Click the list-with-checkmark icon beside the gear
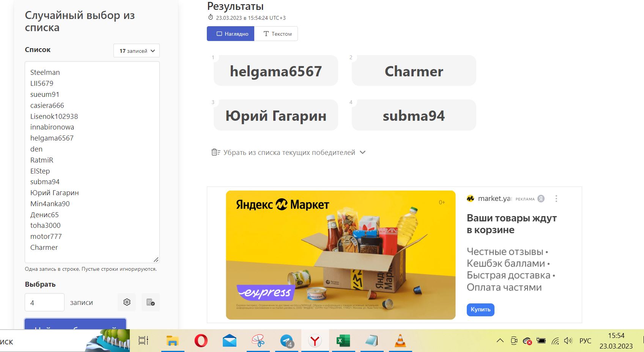 click(151, 302)
